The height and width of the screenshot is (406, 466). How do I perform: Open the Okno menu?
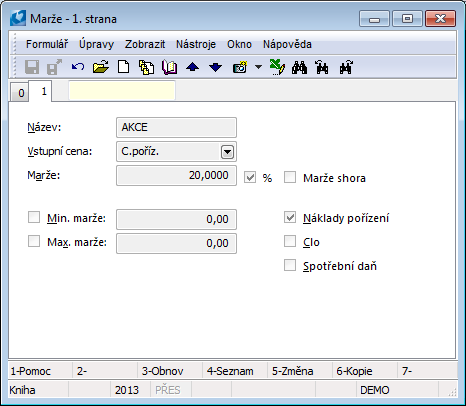[x=239, y=44]
